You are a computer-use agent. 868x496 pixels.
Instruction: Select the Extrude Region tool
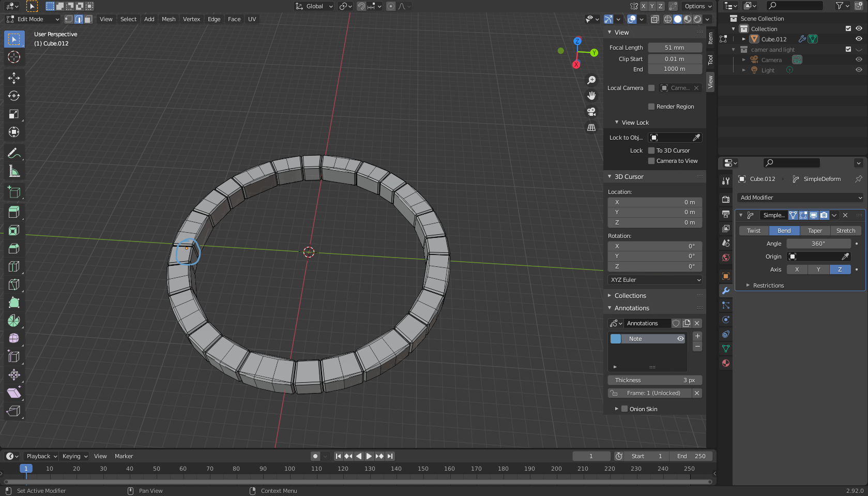click(14, 212)
